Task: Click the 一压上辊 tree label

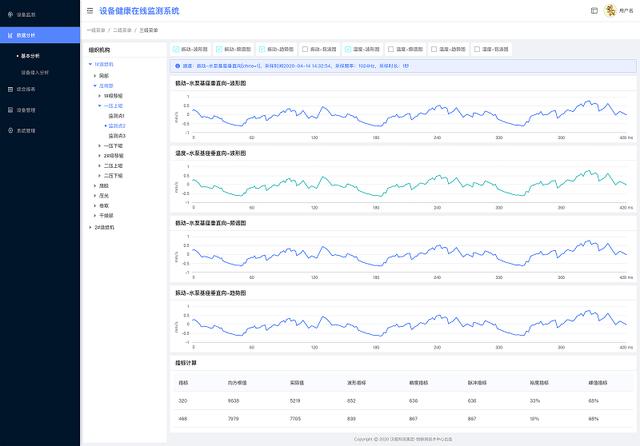Action: point(113,106)
